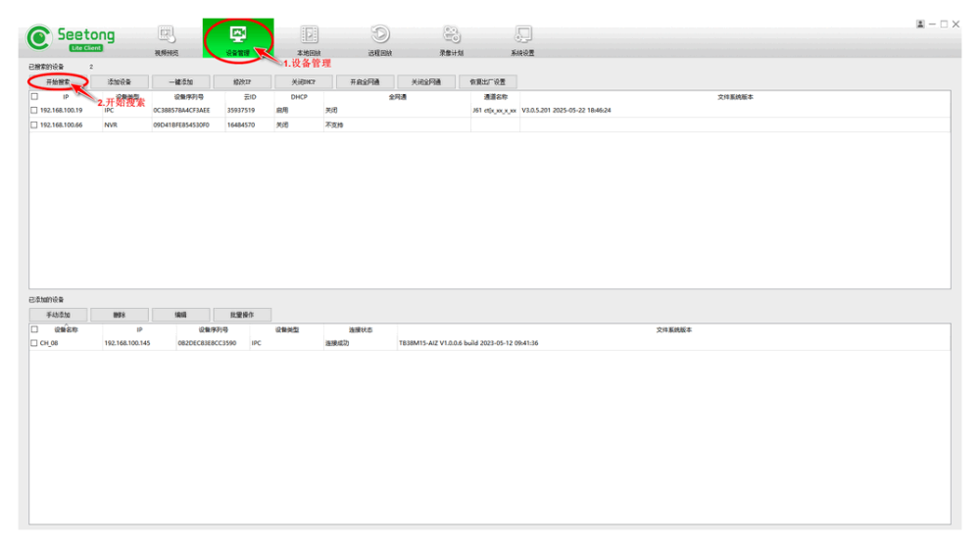
Task: Check the box for device 192.168.100.19
Action: [34, 111]
